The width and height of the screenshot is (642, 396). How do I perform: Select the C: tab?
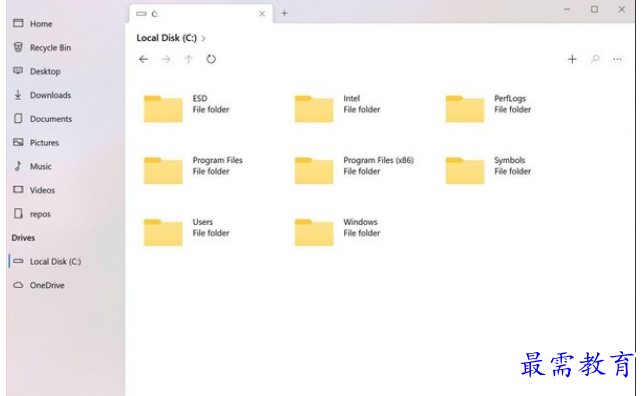(x=201, y=14)
